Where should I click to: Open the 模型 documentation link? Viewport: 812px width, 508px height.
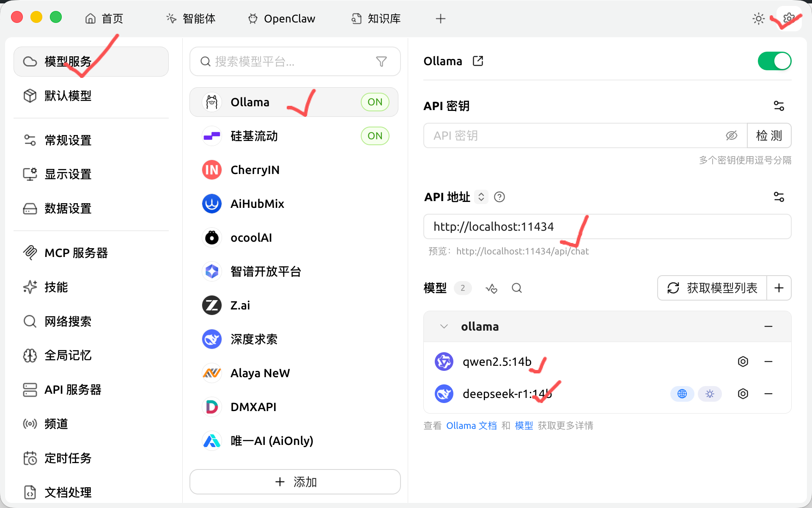[524, 425]
